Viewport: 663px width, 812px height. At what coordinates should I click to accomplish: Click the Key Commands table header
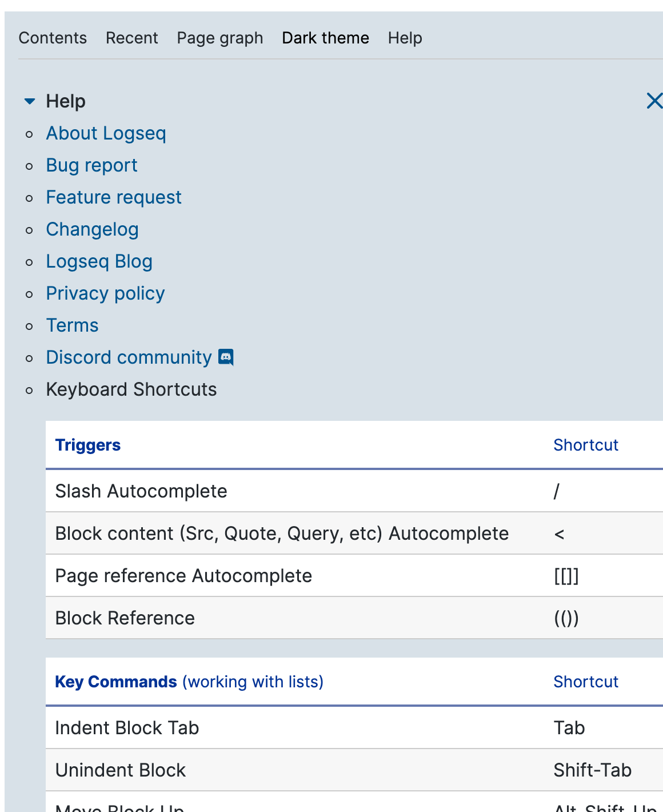click(x=116, y=682)
